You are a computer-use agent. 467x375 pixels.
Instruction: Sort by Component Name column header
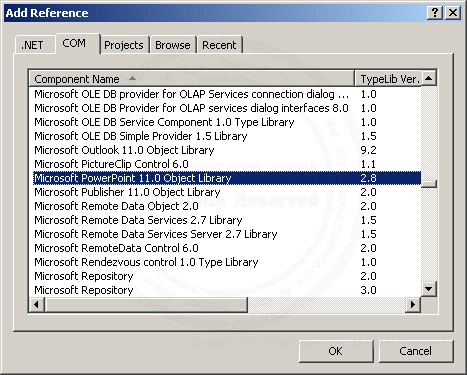tap(191, 79)
